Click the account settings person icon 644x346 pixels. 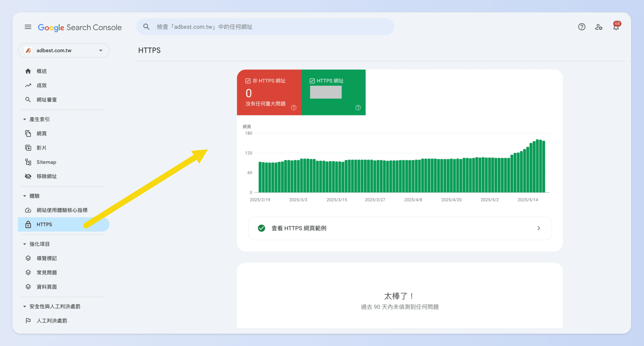(599, 27)
